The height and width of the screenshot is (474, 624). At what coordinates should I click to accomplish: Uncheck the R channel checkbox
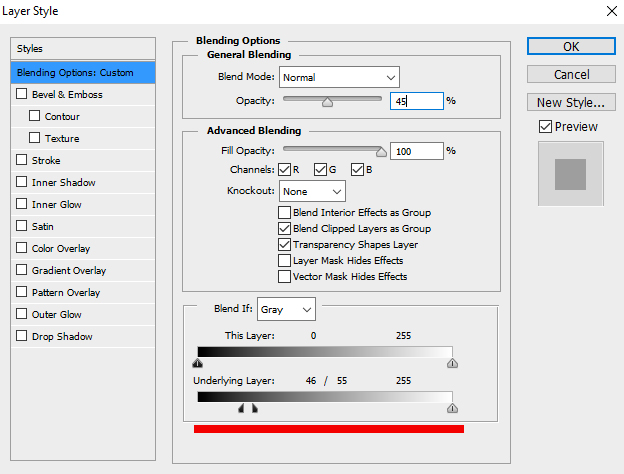(x=285, y=170)
